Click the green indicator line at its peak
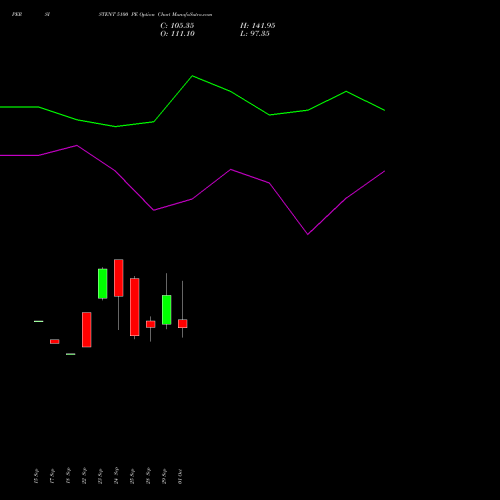 tap(193, 76)
